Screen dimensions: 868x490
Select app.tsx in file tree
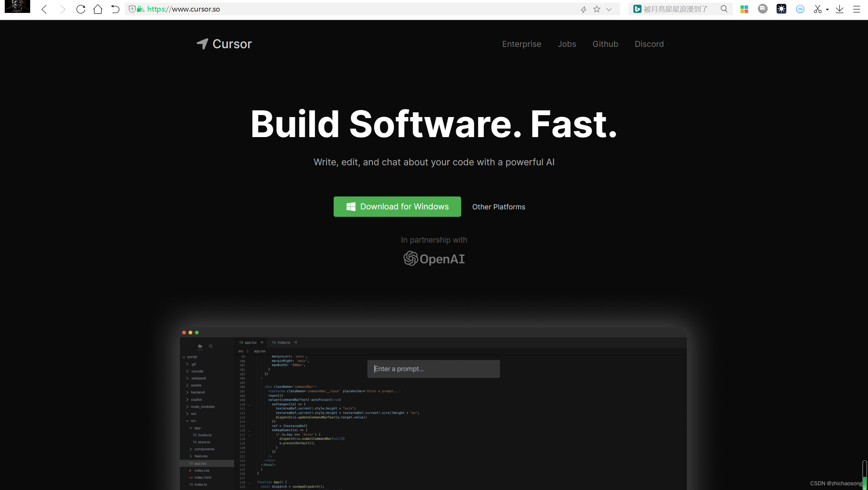point(207,464)
